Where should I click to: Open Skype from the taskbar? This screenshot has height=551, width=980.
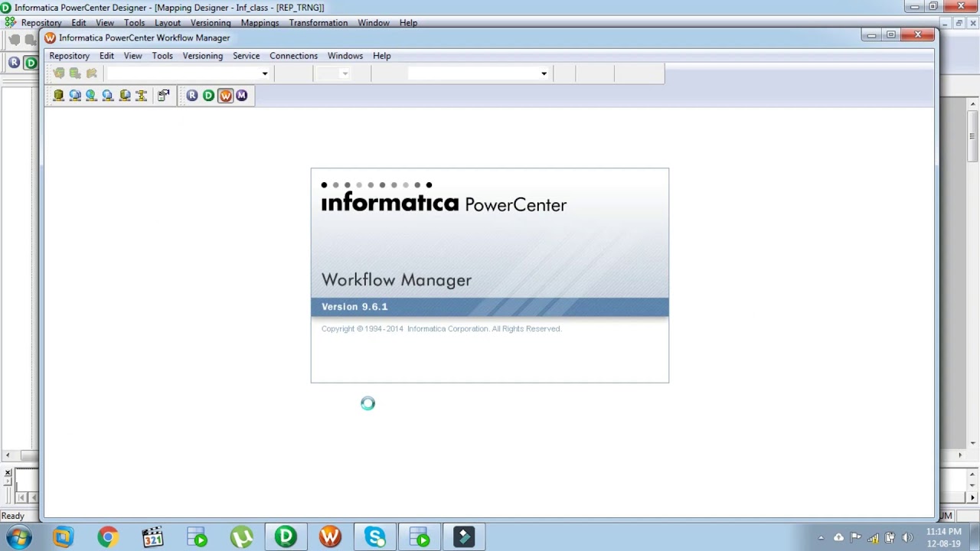[375, 537]
